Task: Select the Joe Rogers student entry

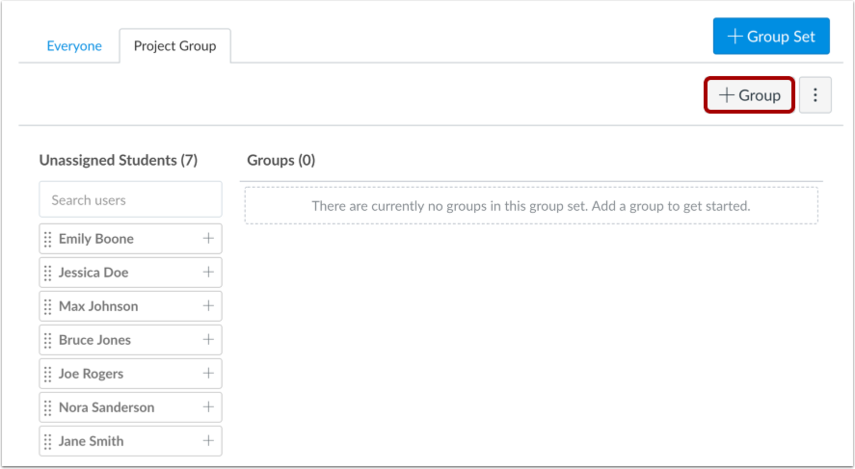Action: (x=91, y=374)
